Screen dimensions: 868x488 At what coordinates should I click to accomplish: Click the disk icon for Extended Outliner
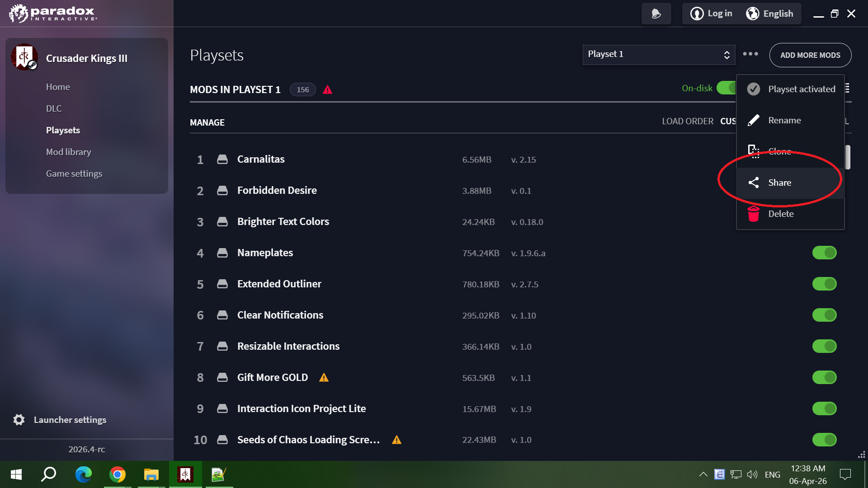[222, 284]
